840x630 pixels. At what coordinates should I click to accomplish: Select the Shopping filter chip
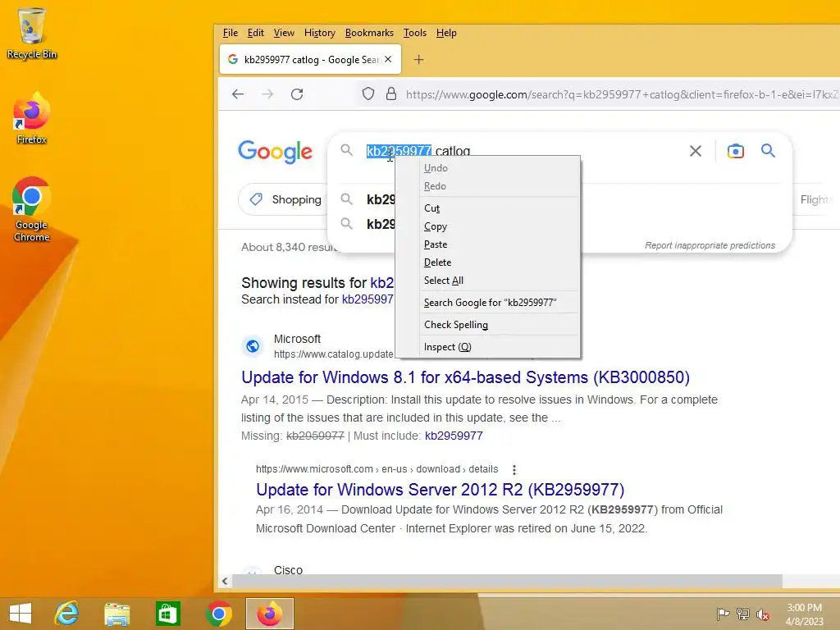tap(285, 200)
